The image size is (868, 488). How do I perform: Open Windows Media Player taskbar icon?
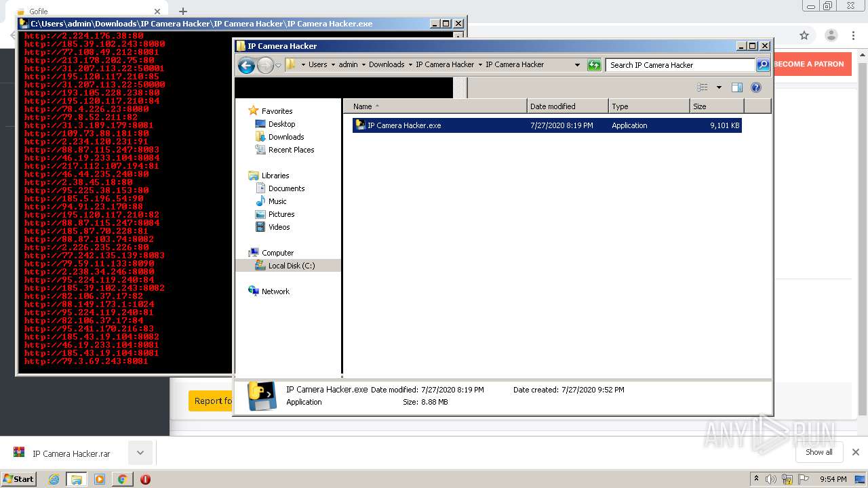[x=99, y=479]
